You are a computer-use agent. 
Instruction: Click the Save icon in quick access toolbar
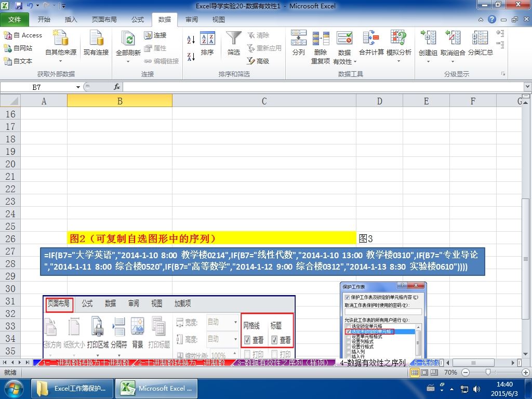coord(18,6)
